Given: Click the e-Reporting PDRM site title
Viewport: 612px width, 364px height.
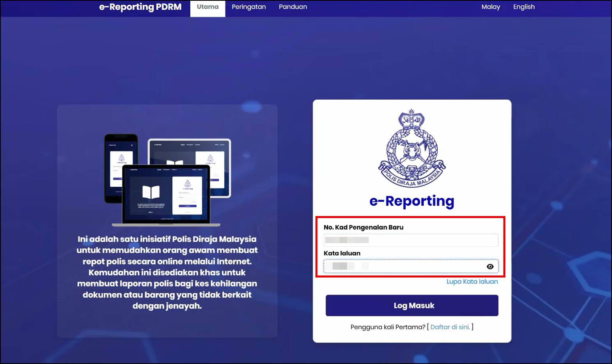Looking at the screenshot, I should pos(140,7).
